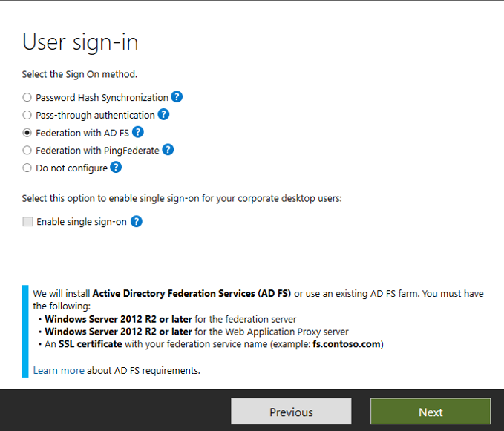Choose Pass-through authentication sign-on method
504x431 pixels.
click(x=27, y=115)
